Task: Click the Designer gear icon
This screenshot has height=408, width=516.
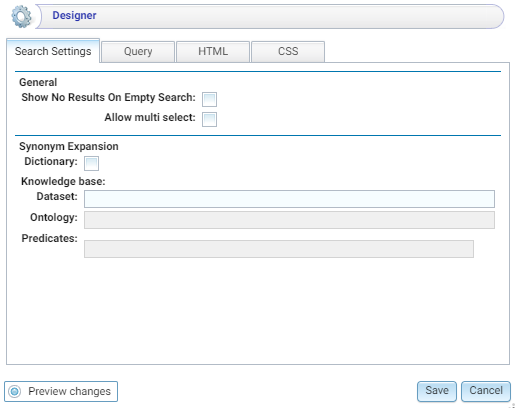Action: point(21,16)
